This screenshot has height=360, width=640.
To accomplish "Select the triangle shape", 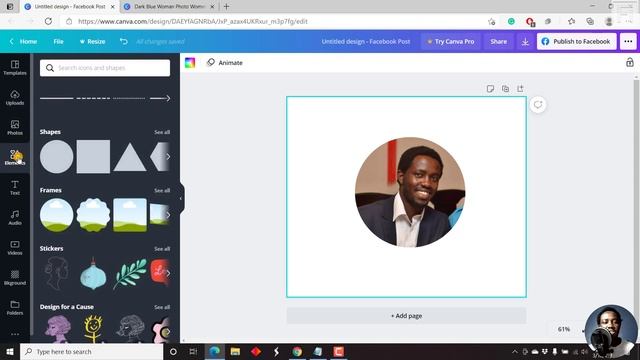I will click(130, 157).
